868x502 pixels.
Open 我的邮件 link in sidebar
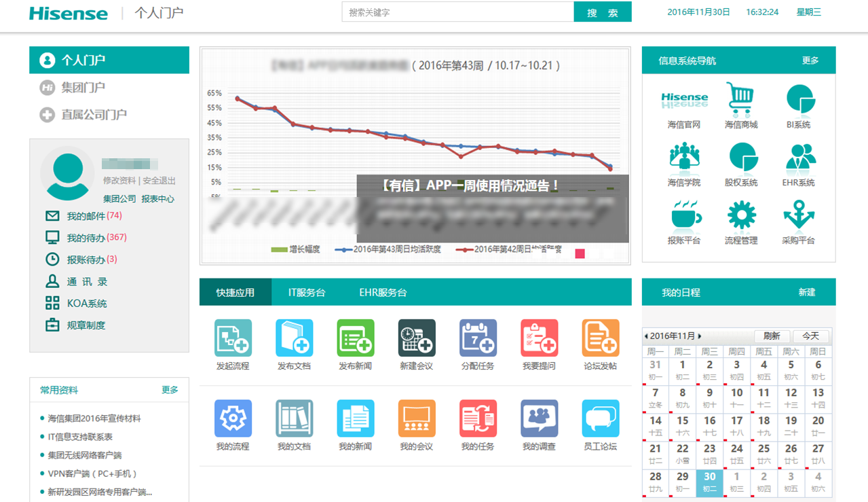85,216
